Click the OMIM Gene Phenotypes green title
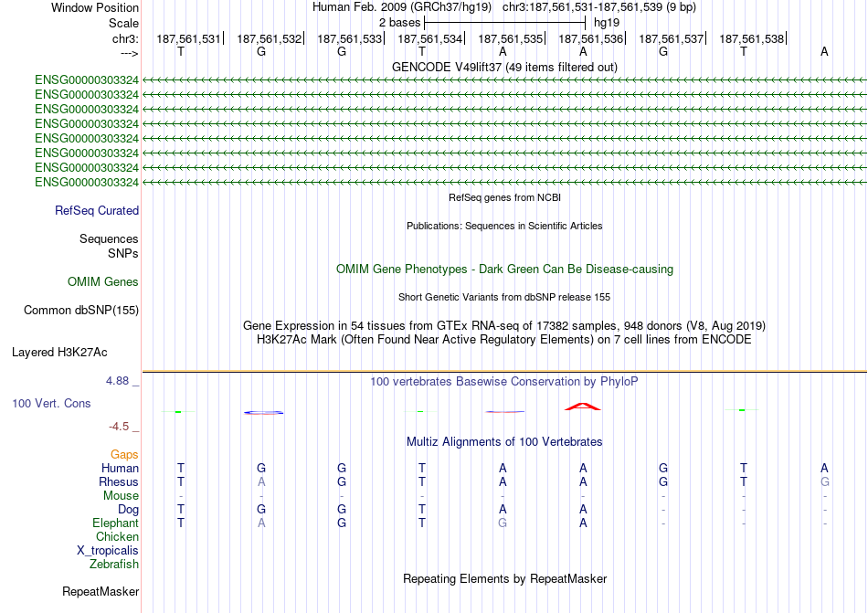868x613 pixels. [504, 270]
